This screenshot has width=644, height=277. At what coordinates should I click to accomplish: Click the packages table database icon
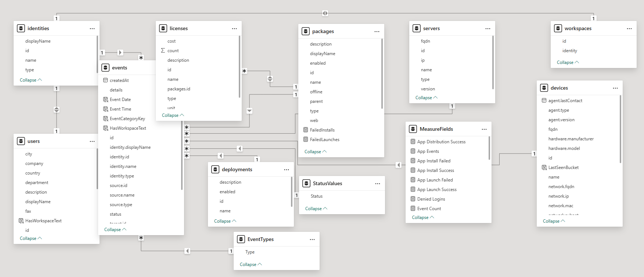pyautogui.click(x=306, y=32)
